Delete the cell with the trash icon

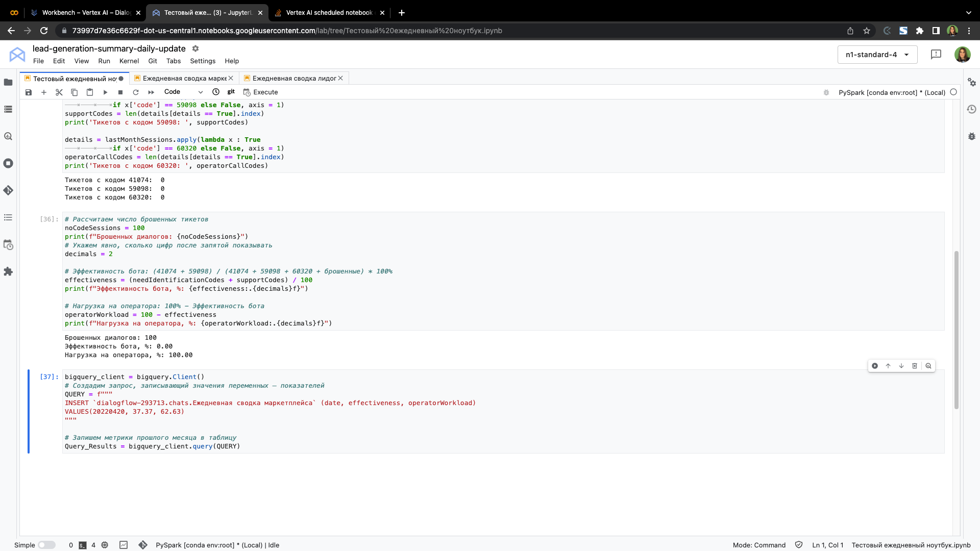[x=915, y=366]
